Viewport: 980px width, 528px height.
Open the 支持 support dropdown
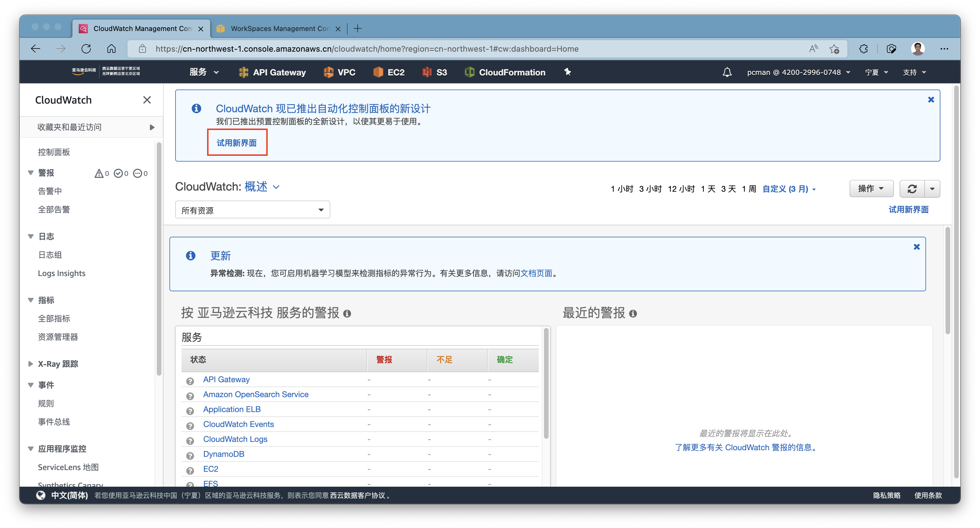(915, 72)
